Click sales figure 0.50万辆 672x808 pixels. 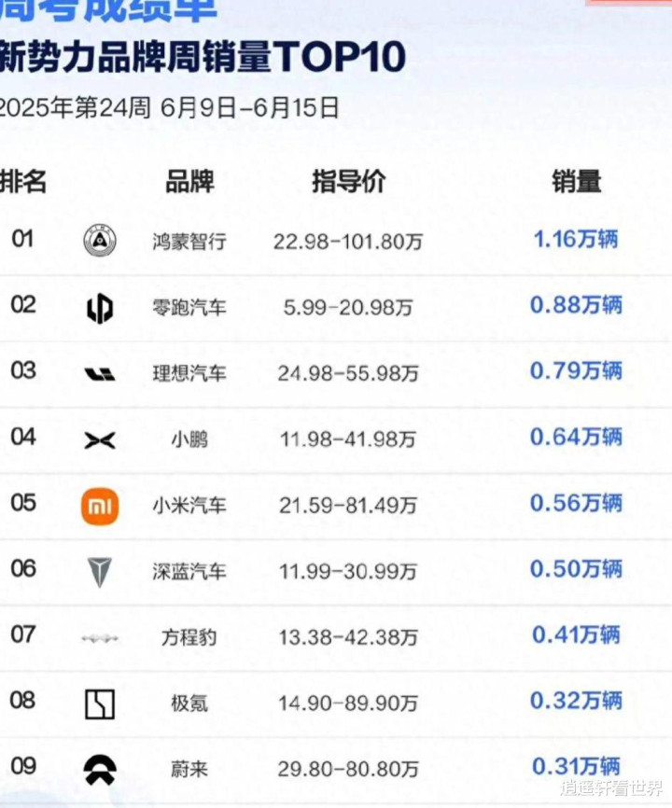[x=576, y=569]
